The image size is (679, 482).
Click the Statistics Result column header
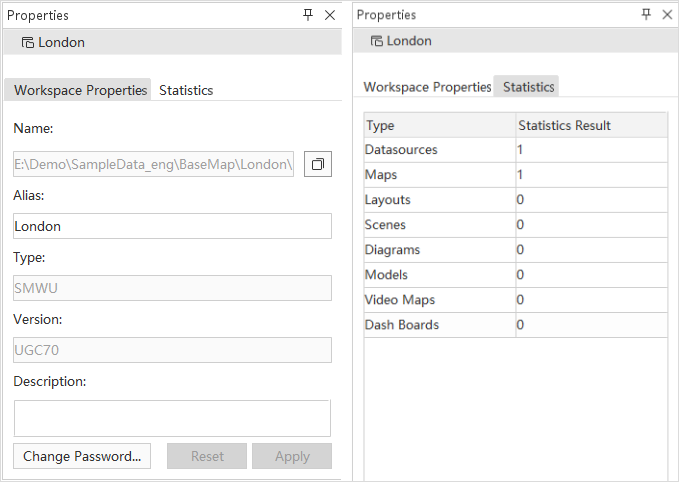click(x=590, y=125)
